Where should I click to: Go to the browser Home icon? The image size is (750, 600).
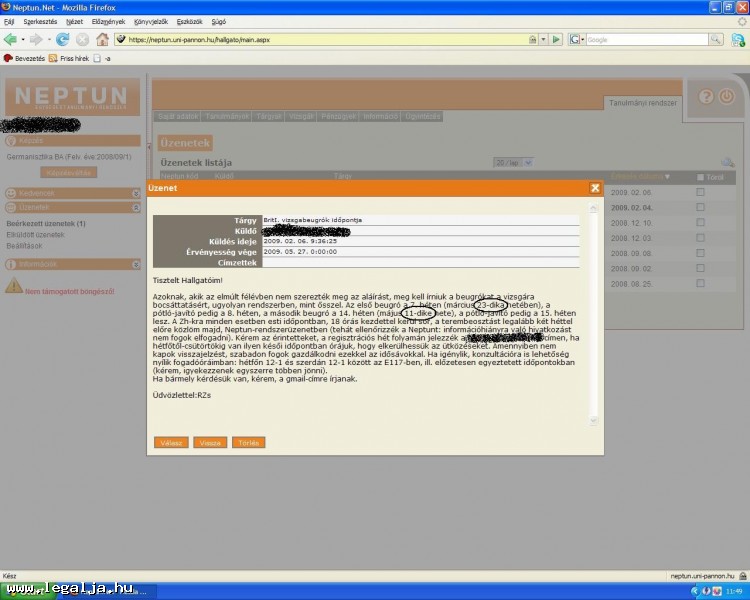click(102, 39)
